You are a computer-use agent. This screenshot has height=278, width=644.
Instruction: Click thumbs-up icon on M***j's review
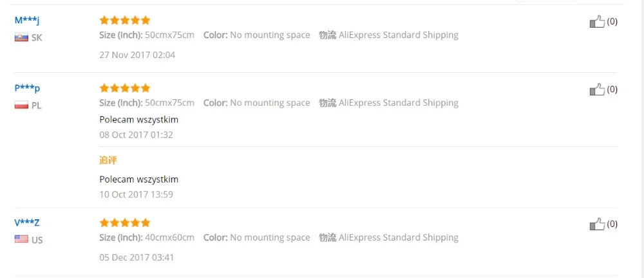(597, 21)
